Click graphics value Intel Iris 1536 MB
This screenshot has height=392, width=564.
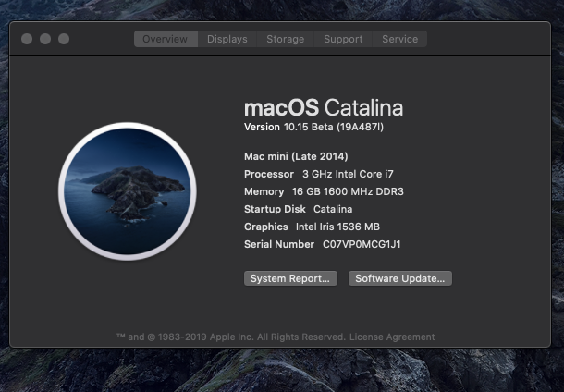coord(337,227)
